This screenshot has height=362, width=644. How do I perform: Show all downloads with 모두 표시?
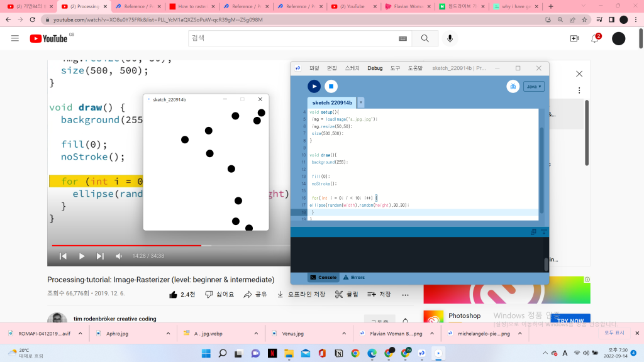[x=614, y=333]
